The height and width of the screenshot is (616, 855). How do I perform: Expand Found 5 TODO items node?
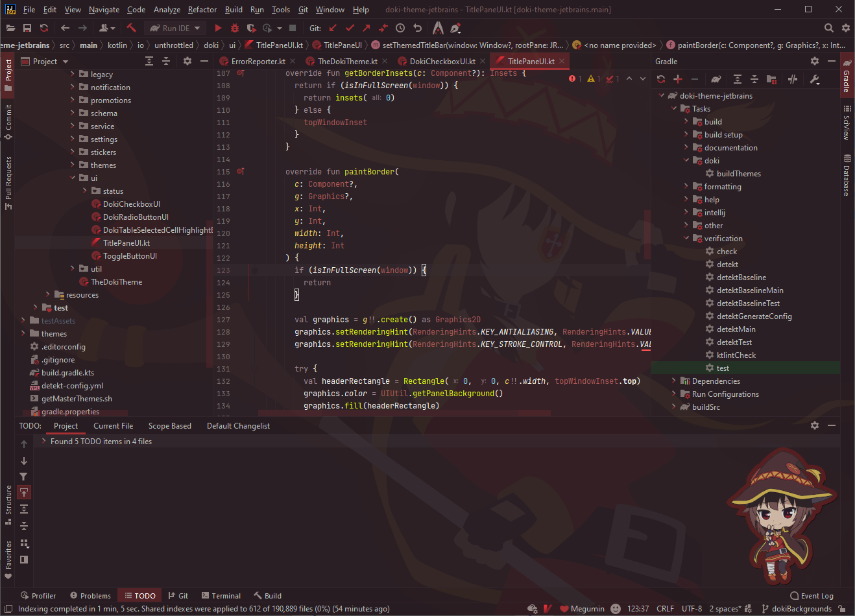(43, 441)
